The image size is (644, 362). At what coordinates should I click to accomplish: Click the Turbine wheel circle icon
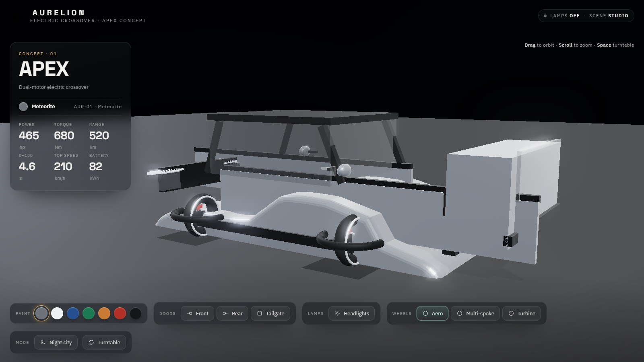point(511,313)
